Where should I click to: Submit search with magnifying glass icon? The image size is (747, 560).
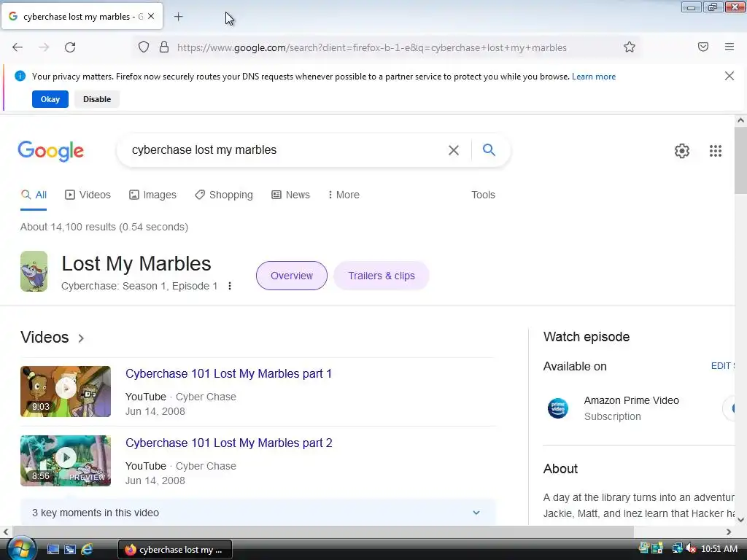pyautogui.click(x=489, y=150)
